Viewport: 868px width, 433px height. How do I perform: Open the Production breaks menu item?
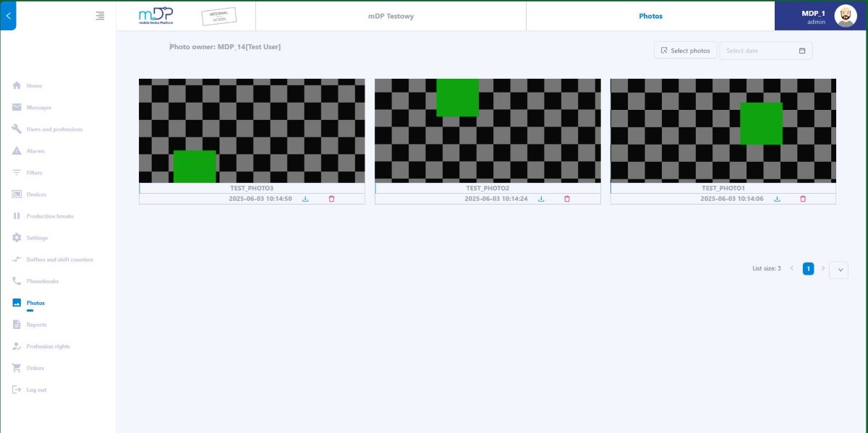[50, 216]
